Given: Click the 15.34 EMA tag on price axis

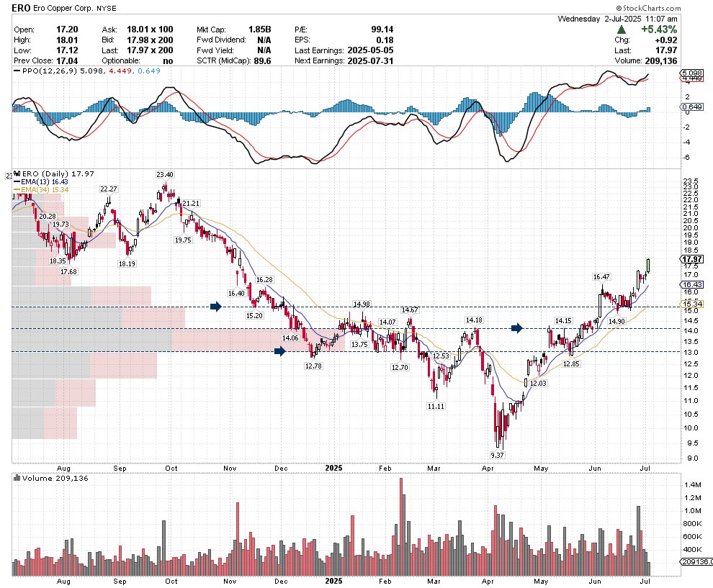Looking at the screenshot, I should (692, 304).
